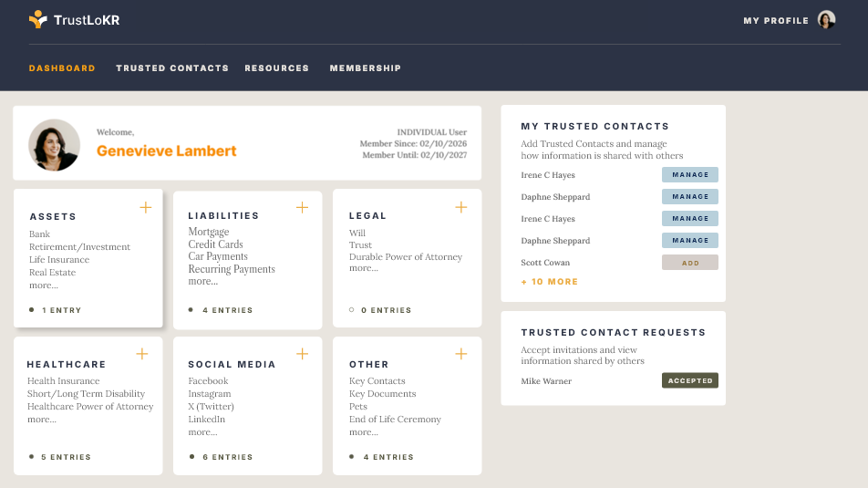This screenshot has height=488, width=868.
Task: Select 'LinkedIn' in Social Media
Action: tap(206, 420)
